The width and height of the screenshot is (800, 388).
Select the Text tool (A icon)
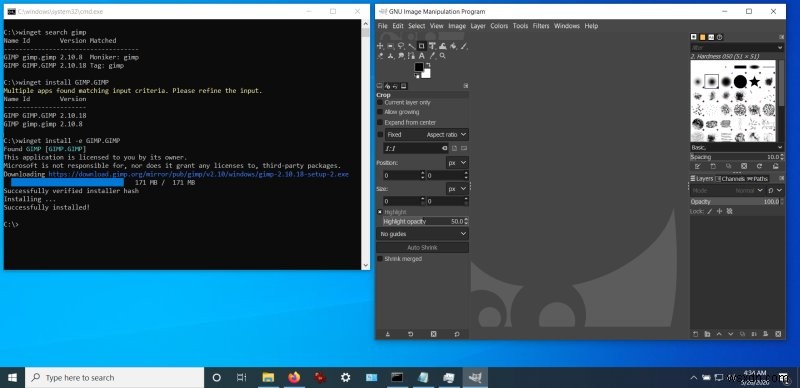[421, 56]
